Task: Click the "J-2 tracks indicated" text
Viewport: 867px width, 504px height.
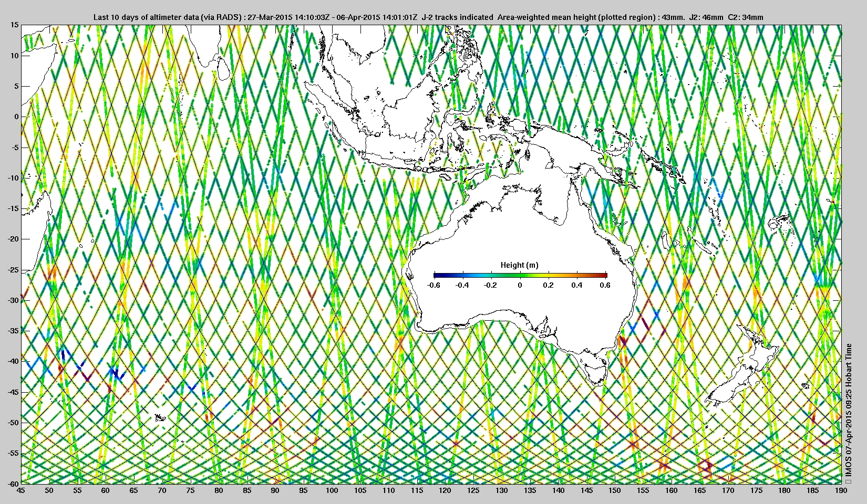Action: (457, 17)
